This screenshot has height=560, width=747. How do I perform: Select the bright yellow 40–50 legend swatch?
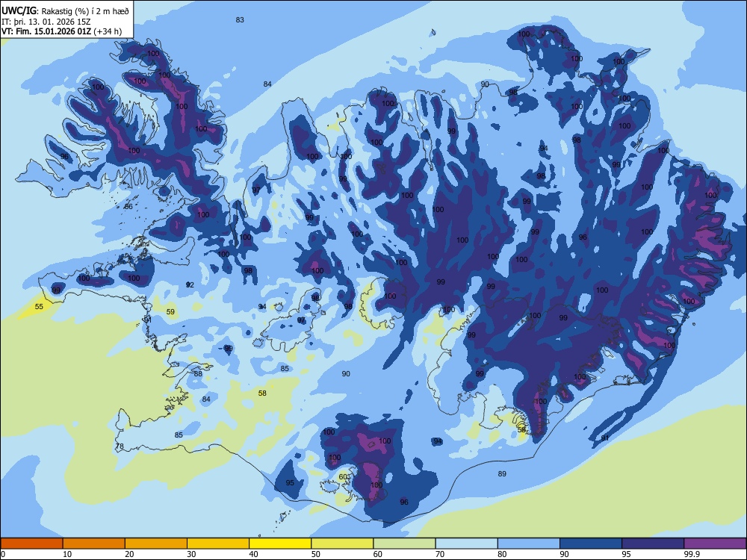pos(280,544)
